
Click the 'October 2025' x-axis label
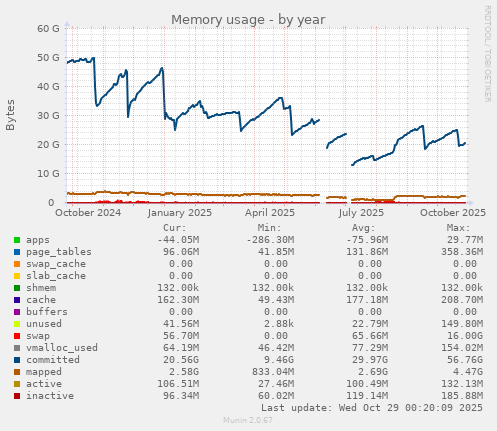click(453, 213)
